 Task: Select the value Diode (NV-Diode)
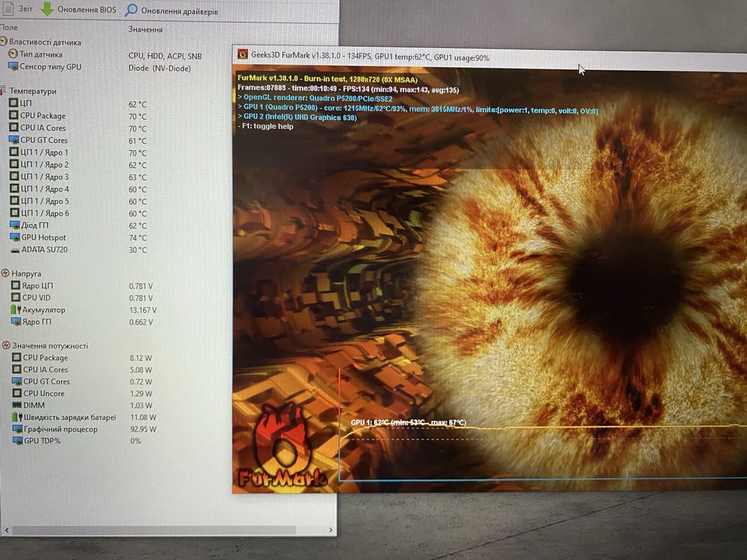[160, 68]
